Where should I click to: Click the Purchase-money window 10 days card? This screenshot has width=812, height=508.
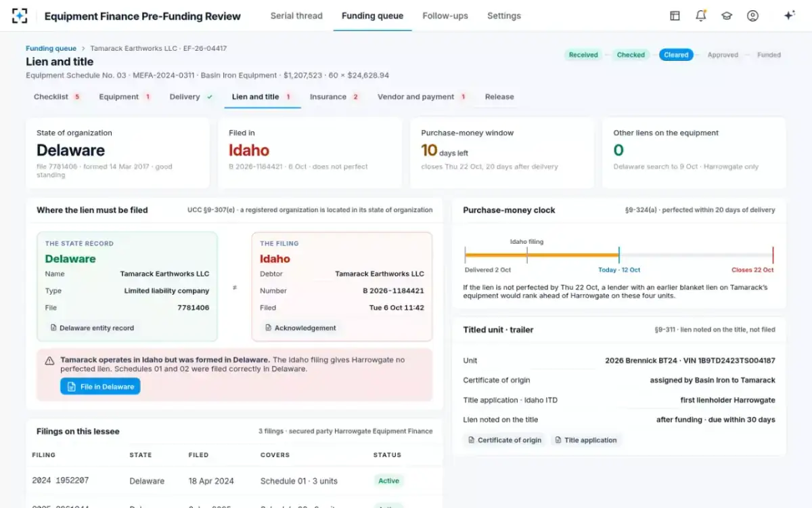click(502, 153)
